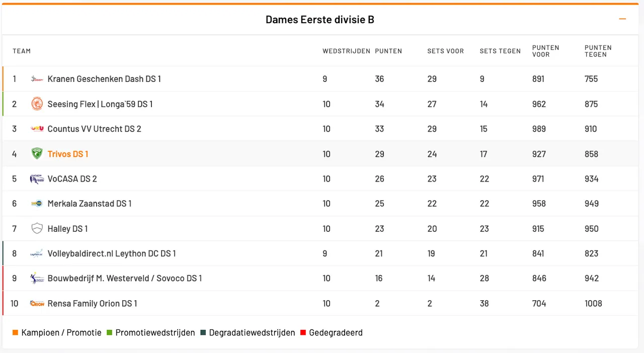Click the Wedstrijden column header
Image resolution: width=644 pixels, height=353 pixels.
(x=346, y=51)
